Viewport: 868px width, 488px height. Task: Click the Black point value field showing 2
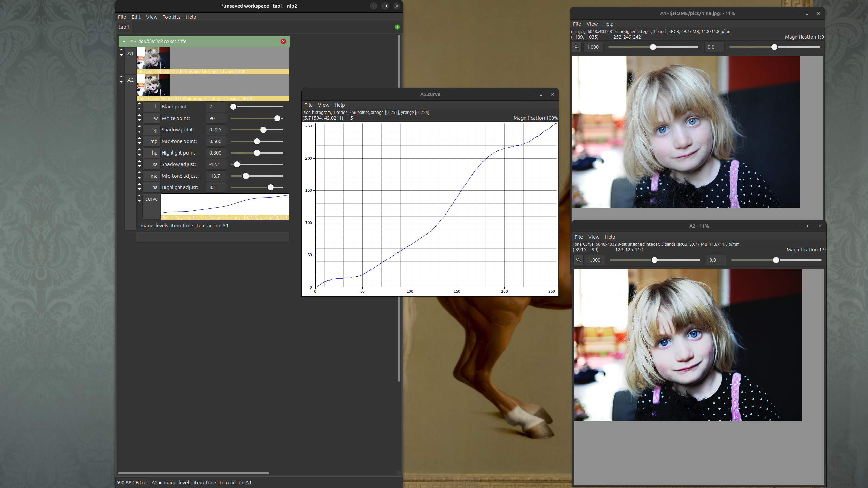[x=216, y=106]
